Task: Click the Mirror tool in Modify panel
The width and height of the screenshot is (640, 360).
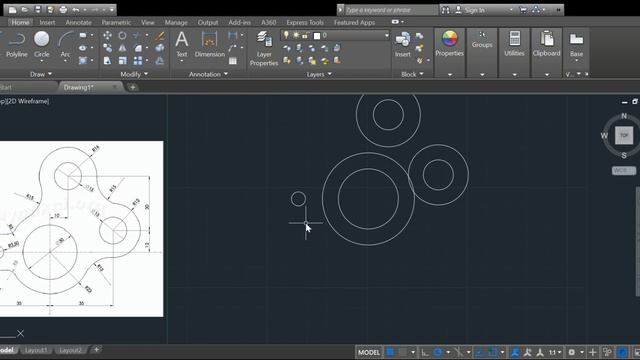Action: (x=122, y=48)
